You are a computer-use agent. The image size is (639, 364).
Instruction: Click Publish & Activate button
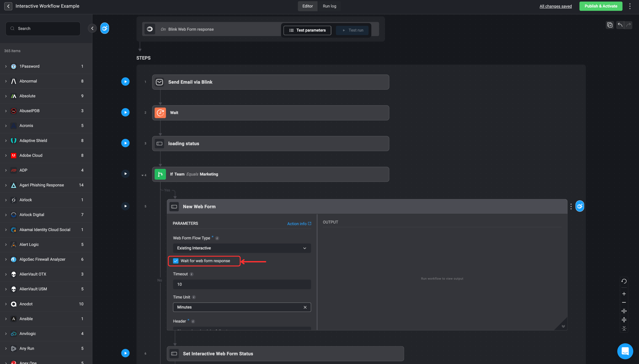pyautogui.click(x=601, y=6)
